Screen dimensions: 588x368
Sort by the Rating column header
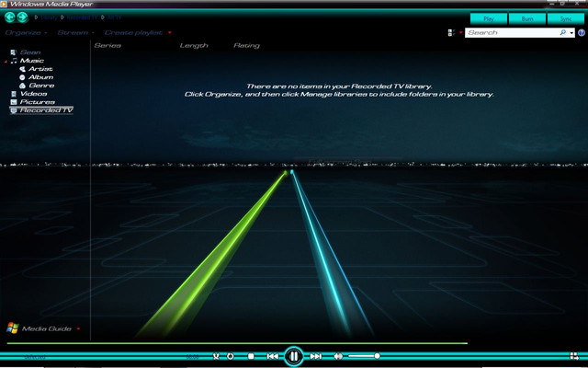[246, 45]
